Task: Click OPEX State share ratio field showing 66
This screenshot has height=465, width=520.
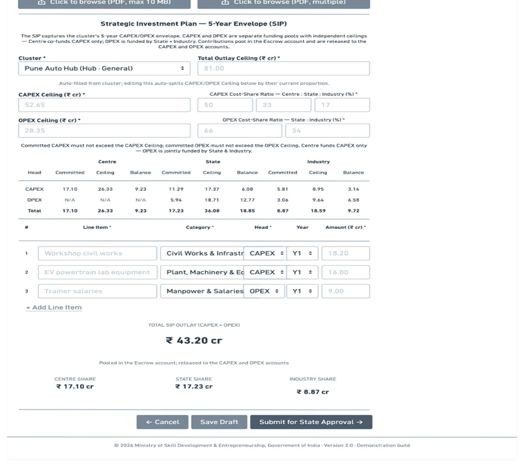Action: pos(240,131)
